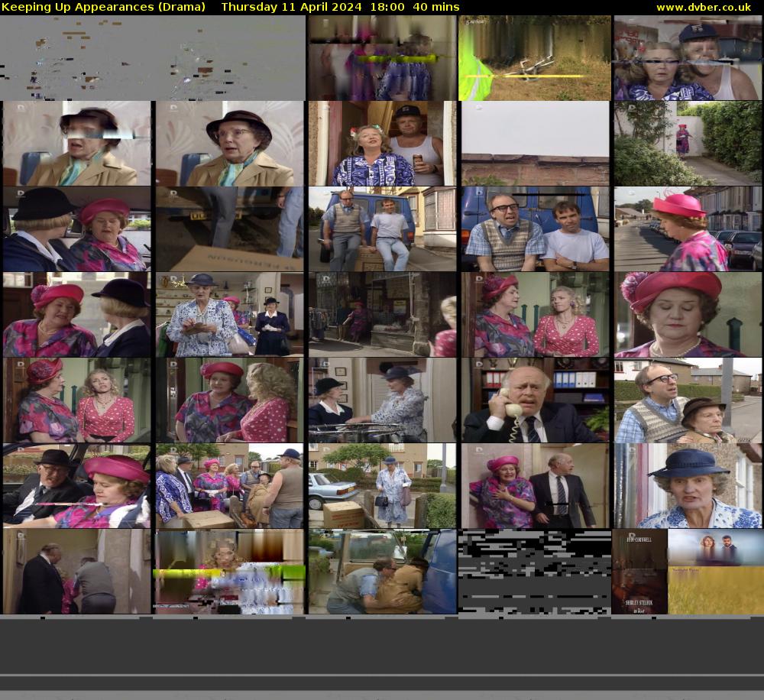Open frame of pink-hat woman with man in suit
The width and height of the screenshot is (764, 700).
pyautogui.click(x=535, y=486)
